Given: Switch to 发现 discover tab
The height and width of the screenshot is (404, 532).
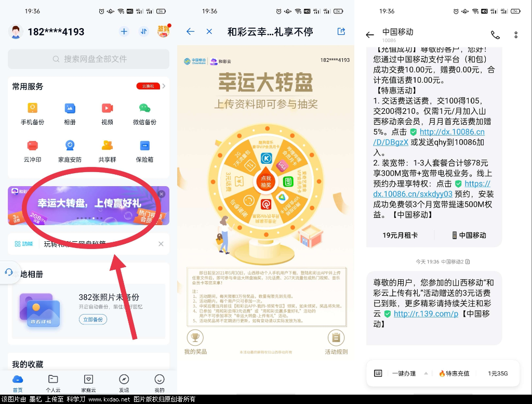Looking at the screenshot, I should (x=124, y=383).
